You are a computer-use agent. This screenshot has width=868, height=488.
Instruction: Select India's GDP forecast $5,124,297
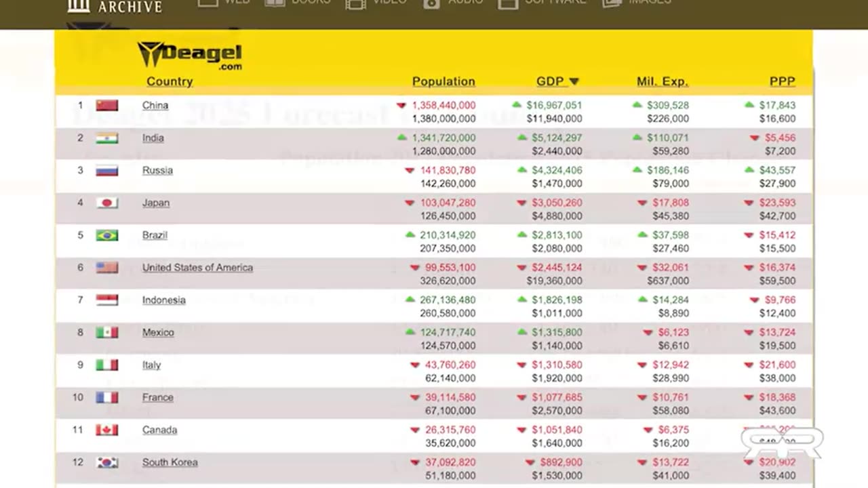(557, 138)
